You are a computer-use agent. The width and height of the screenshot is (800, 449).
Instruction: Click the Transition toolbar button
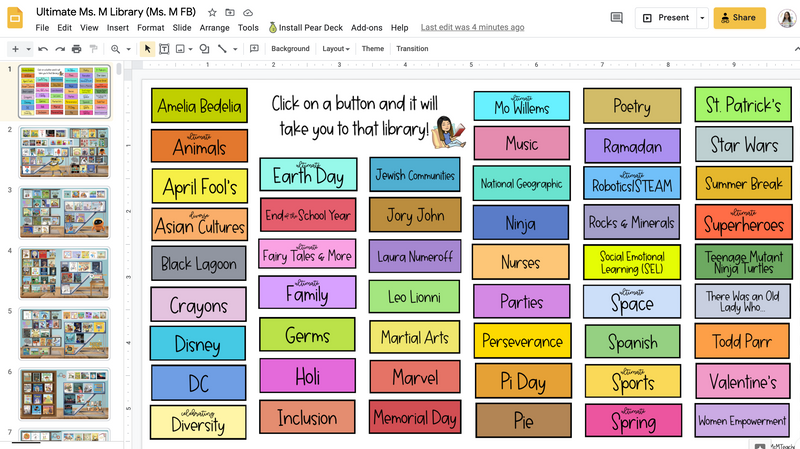[x=412, y=49]
